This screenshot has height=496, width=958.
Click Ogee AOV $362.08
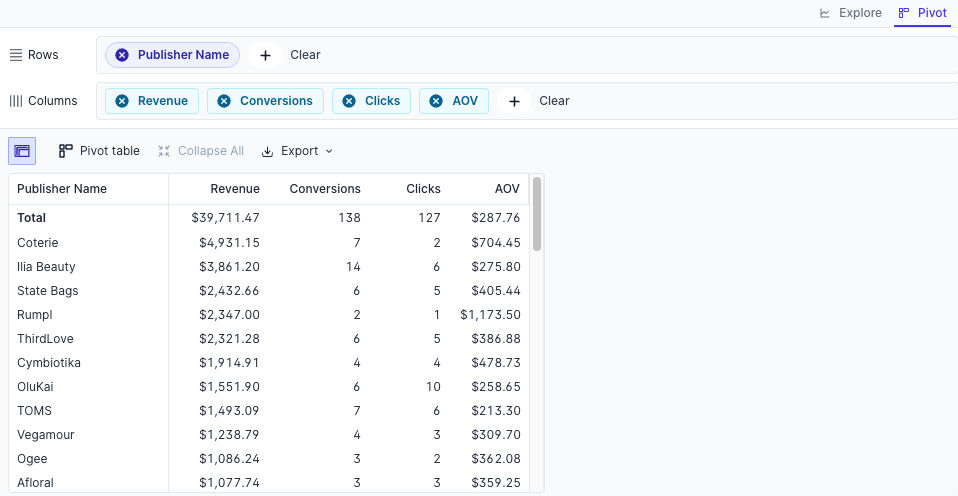click(x=496, y=459)
